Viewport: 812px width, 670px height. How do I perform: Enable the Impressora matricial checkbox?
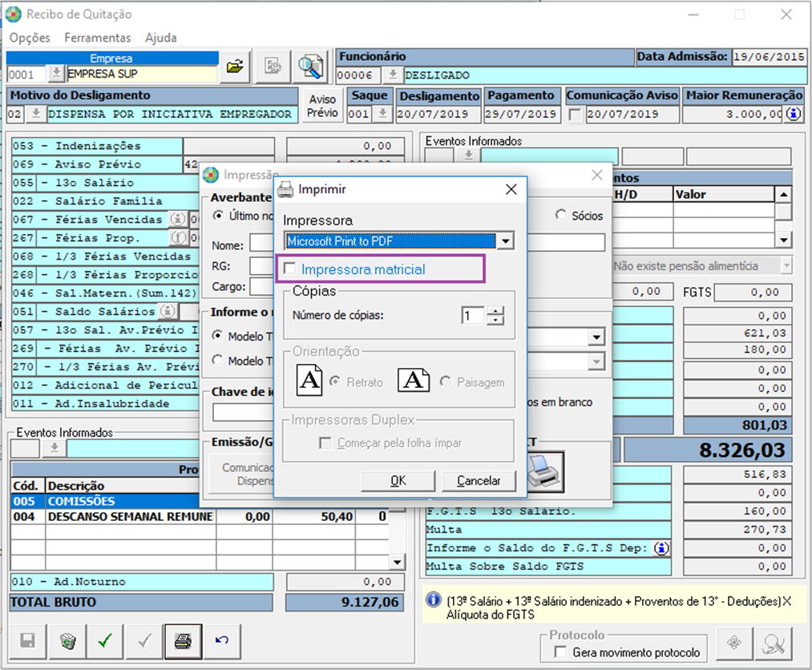pyautogui.click(x=290, y=268)
